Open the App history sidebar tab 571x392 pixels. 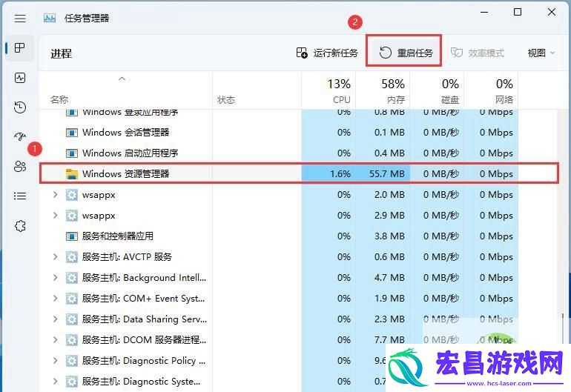[20, 107]
